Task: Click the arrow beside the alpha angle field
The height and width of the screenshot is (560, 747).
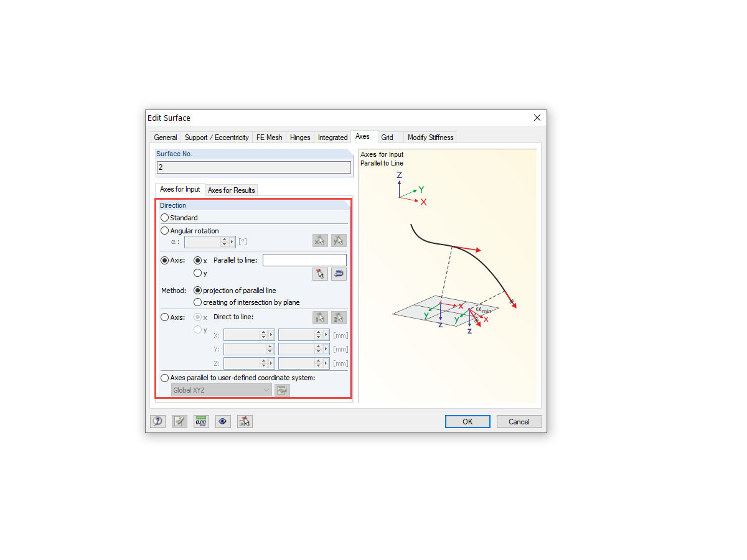Action: 232,241
